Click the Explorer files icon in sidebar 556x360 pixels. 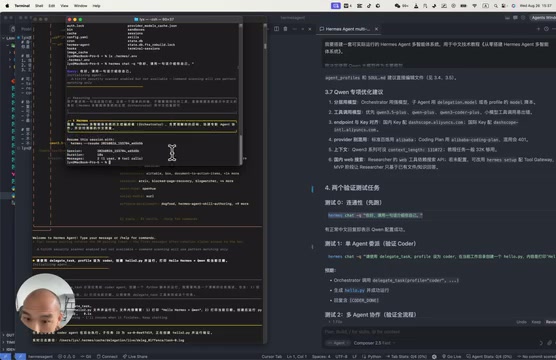point(13,29)
